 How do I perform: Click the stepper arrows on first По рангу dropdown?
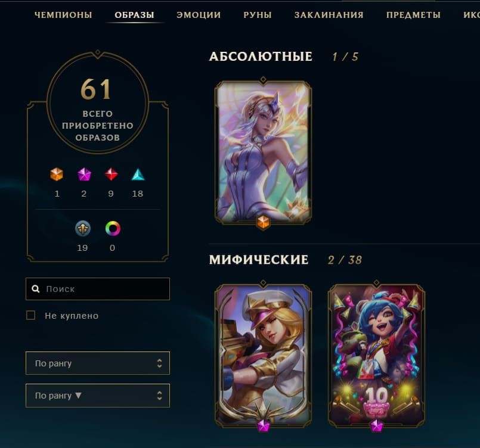pos(159,363)
